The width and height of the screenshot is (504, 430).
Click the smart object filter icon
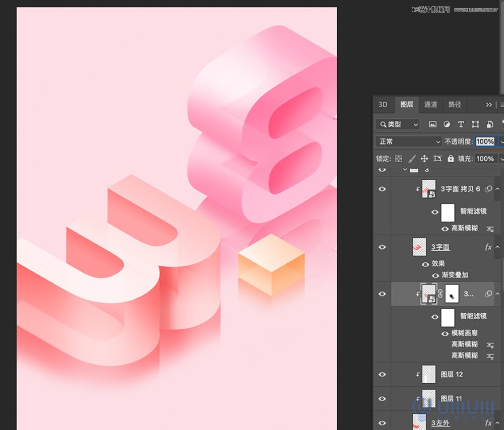coord(489,124)
